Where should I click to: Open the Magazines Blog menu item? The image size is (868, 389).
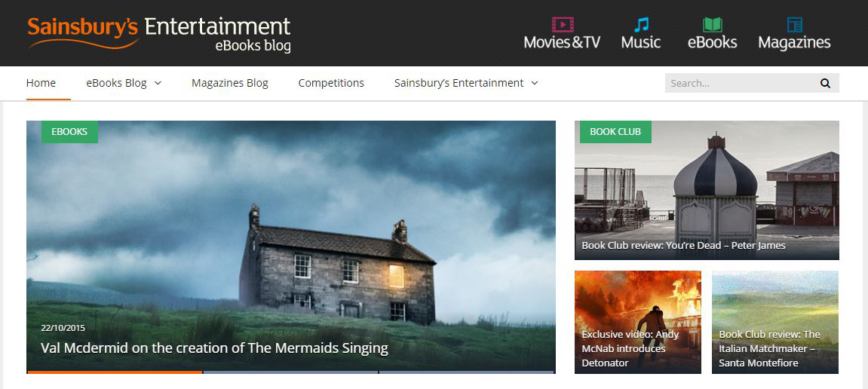[230, 83]
